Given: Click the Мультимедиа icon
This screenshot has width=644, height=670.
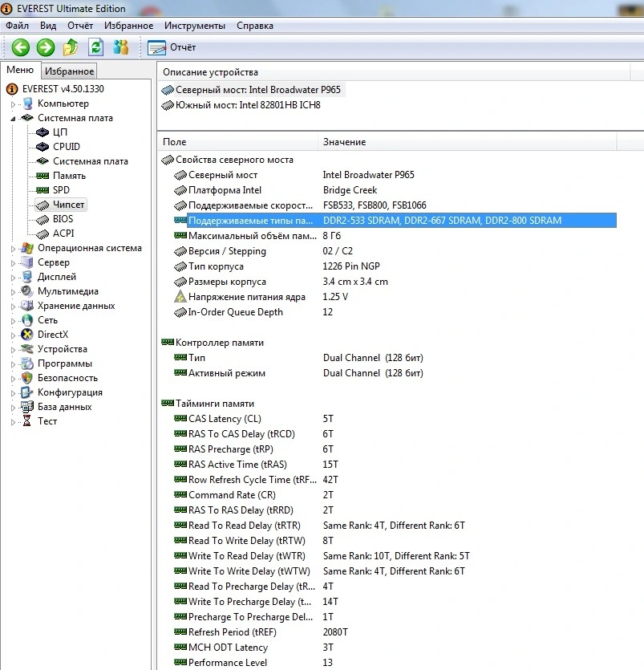Looking at the screenshot, I should 27,291.
